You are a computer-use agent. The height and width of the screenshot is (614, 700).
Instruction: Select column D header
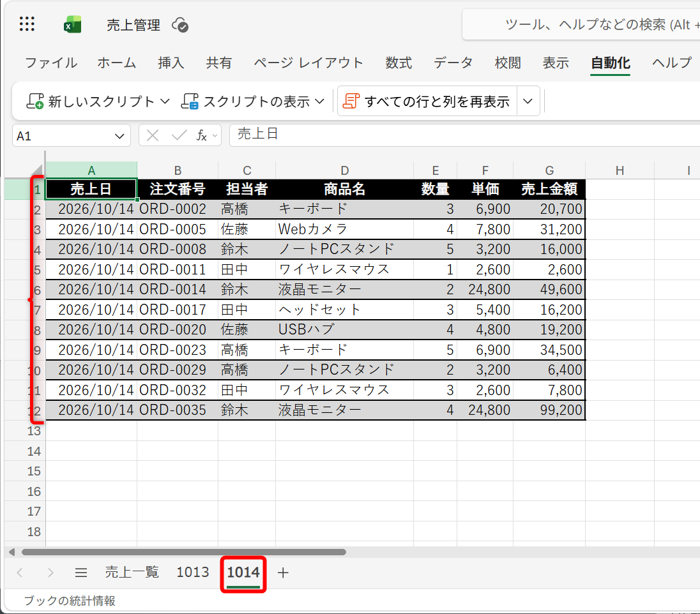345,170
